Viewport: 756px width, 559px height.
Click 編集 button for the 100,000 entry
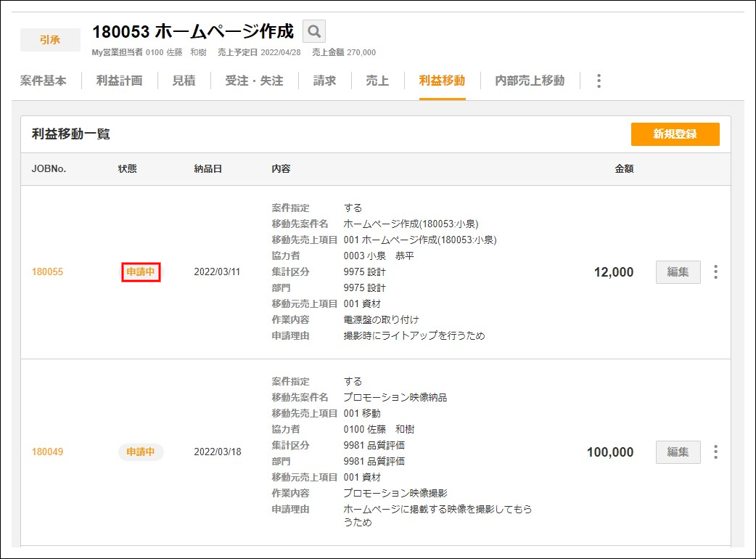(678, 452)
